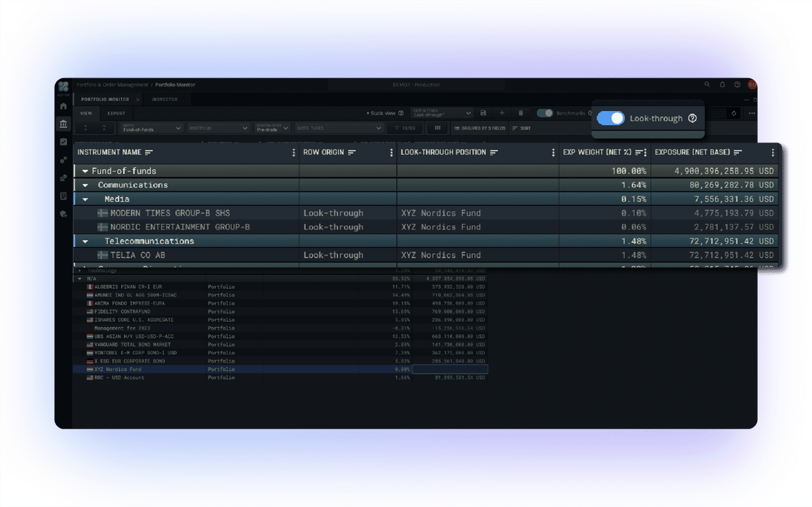
Task: Click the Filter button in the toolbar
Action: tap(404, 128)
